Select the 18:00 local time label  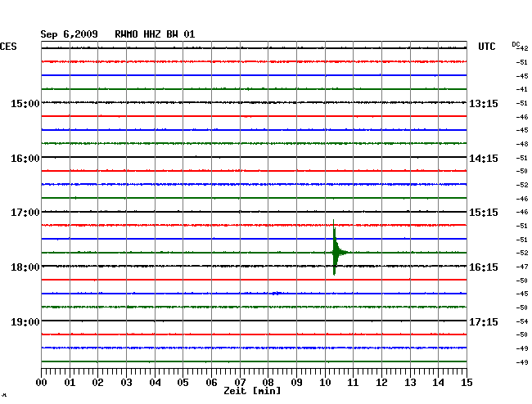25,267
